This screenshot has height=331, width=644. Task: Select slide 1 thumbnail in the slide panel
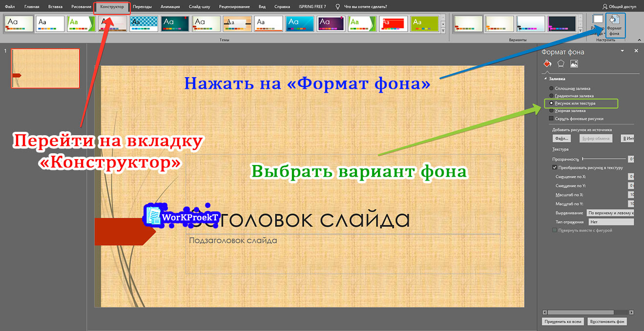click(x=45, y=68)
